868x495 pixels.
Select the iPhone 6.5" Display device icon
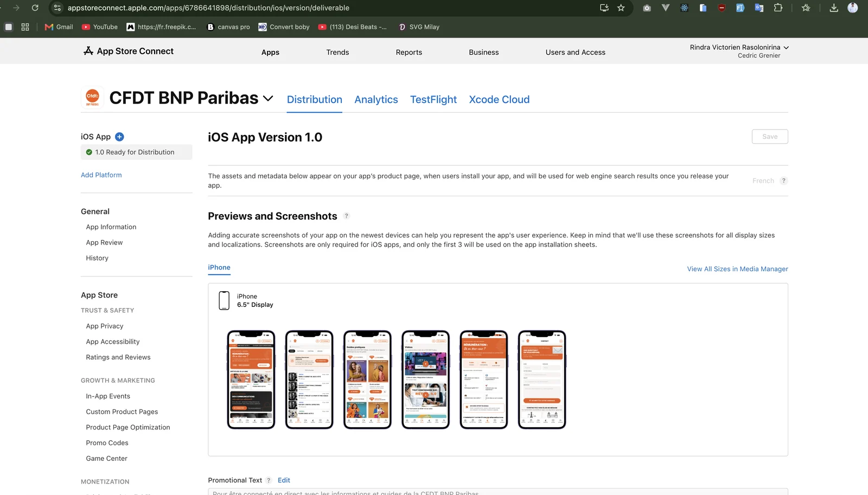(224, 300)
